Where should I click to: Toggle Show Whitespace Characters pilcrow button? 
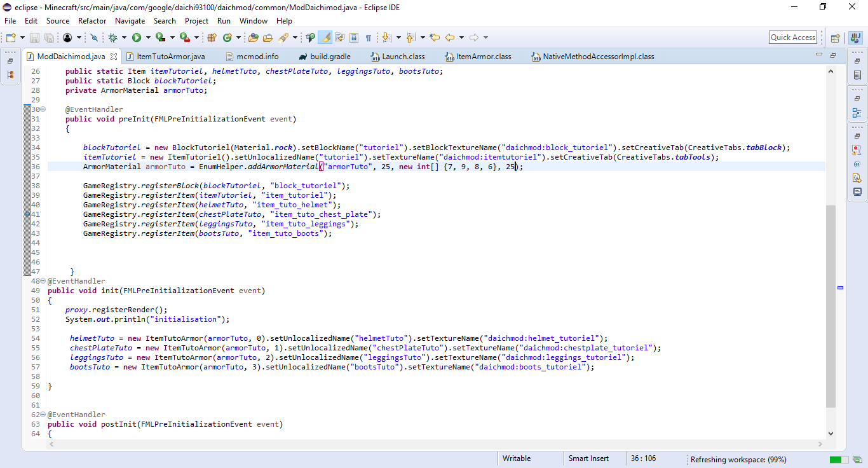point(368,38)
